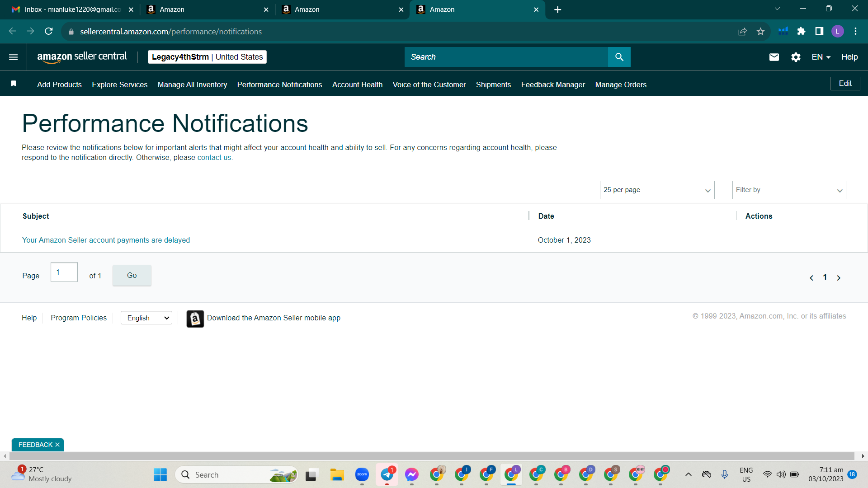The width and height of the screenshot is (868, 488).
Task: Click Download the Amazon Seller mobile app
Action: tap(274, 318)
